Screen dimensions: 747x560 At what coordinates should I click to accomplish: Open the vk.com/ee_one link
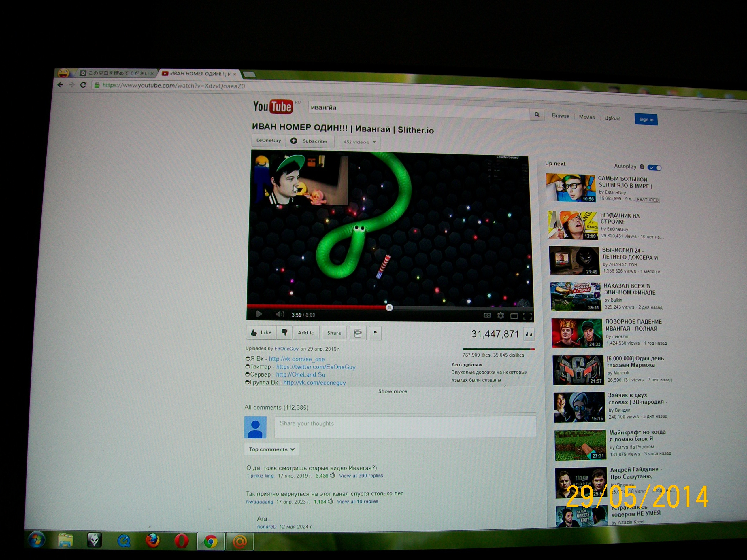pos(297,359)
